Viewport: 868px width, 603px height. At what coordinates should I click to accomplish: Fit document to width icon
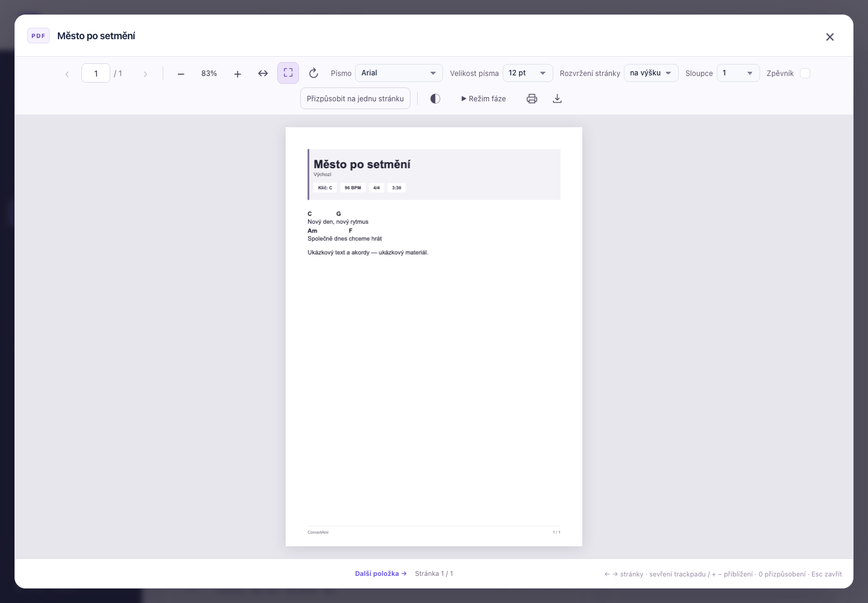(x=263, y=74)
